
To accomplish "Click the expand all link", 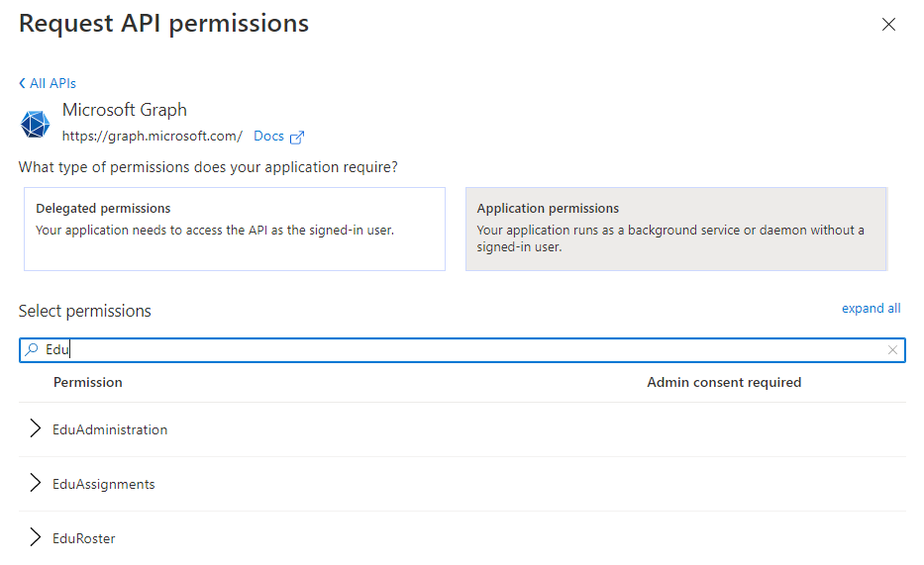I will [x=871, y=308].
